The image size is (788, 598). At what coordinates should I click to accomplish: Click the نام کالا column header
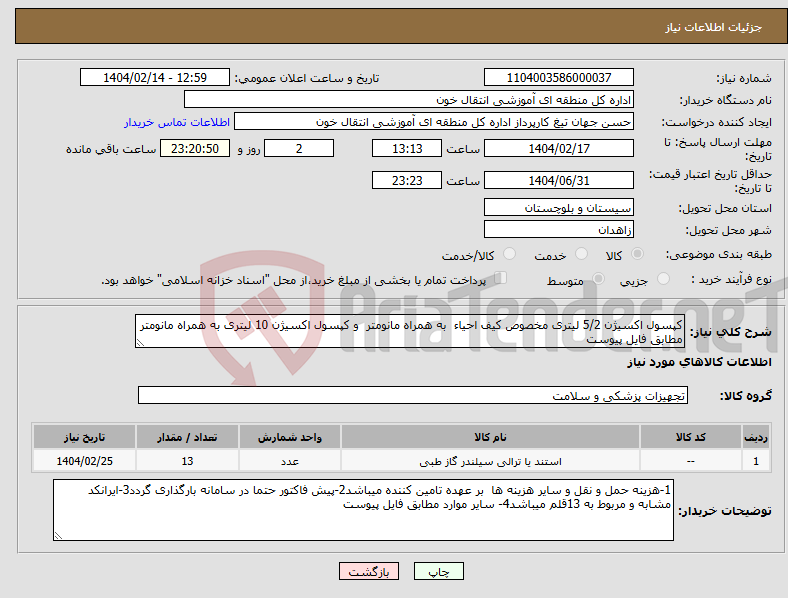click(x=490, y=437)
